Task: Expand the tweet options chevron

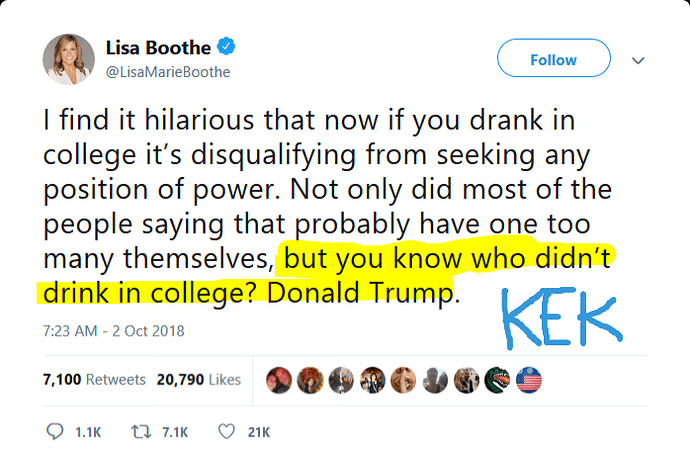Action: coord(638,60)
